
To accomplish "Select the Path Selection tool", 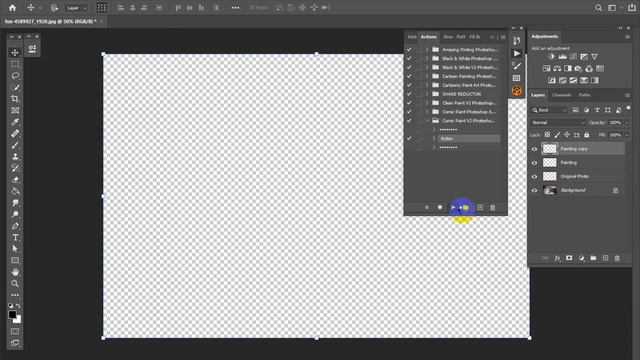I will (15, 249).
